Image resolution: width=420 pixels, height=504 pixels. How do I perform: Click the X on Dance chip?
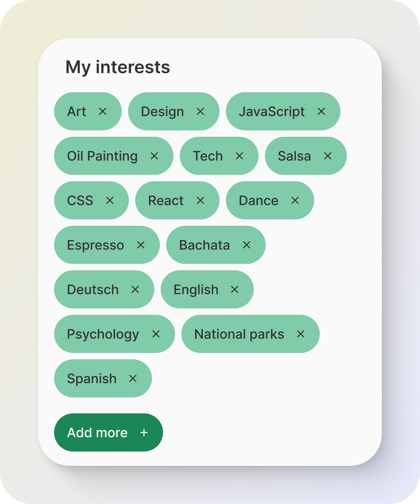[x=295, y=200]
